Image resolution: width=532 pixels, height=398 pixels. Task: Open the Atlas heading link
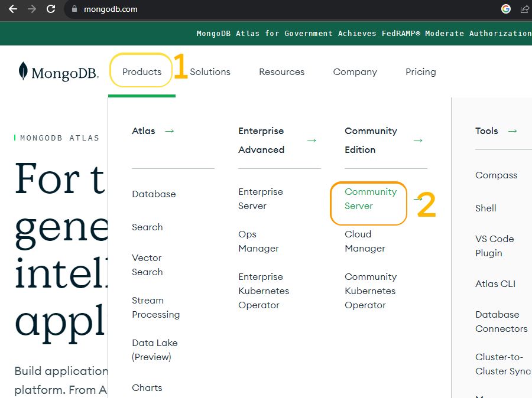pos(144,131)
